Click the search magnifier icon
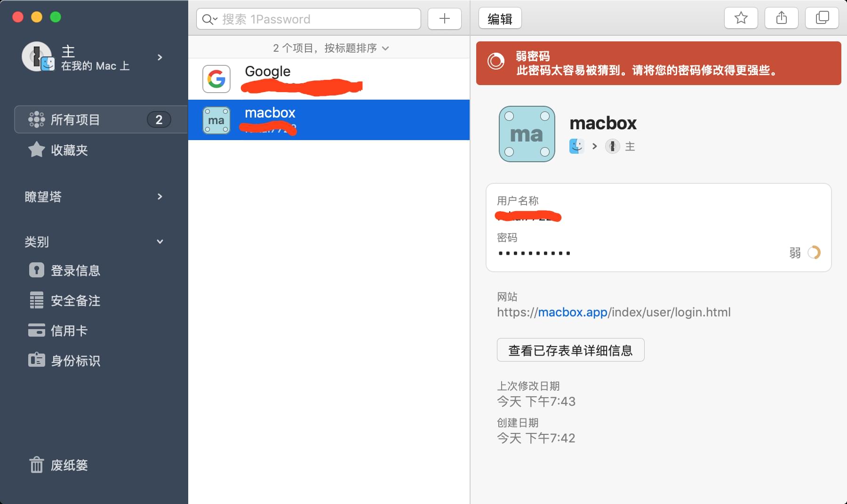The width and height of the screenshot is (847, 504). (207, 19)
